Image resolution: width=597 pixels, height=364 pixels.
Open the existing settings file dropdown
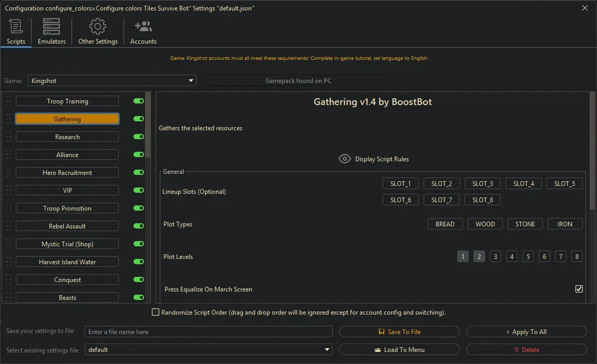click(209, 350)
